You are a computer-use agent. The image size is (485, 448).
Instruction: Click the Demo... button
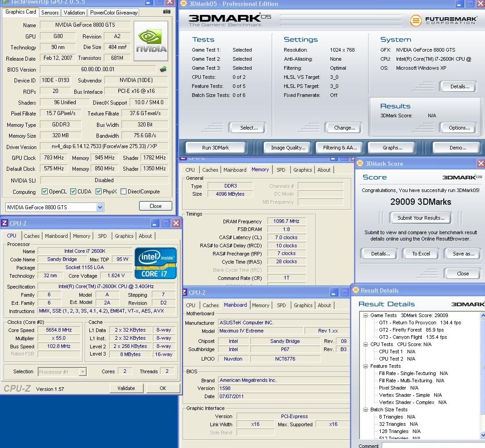point(458,148)
